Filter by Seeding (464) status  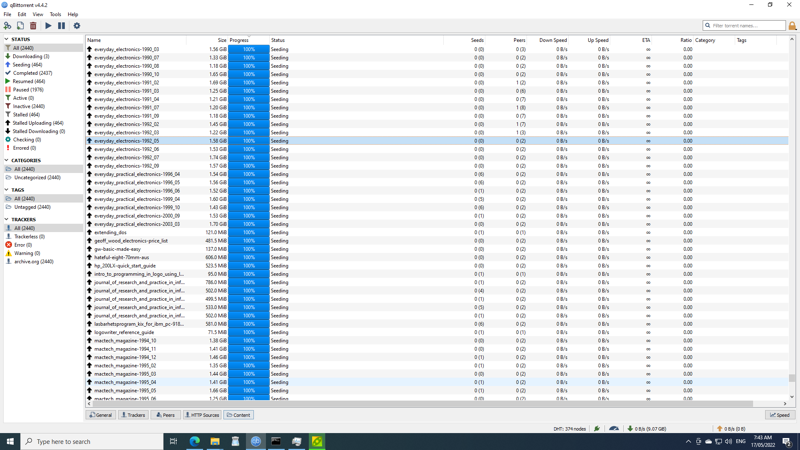[x=27, y=65]
